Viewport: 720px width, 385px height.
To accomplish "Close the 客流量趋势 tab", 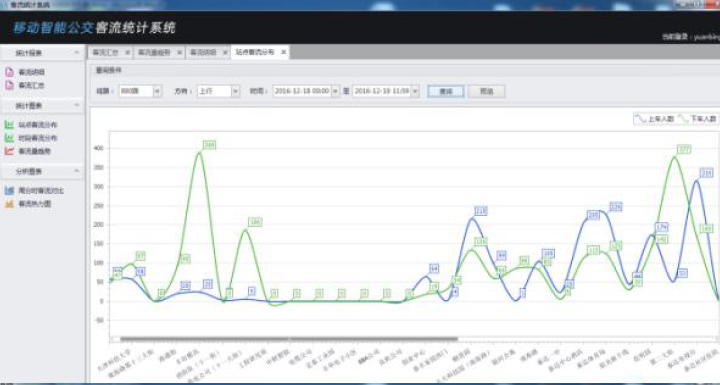I will pos(179,52).
